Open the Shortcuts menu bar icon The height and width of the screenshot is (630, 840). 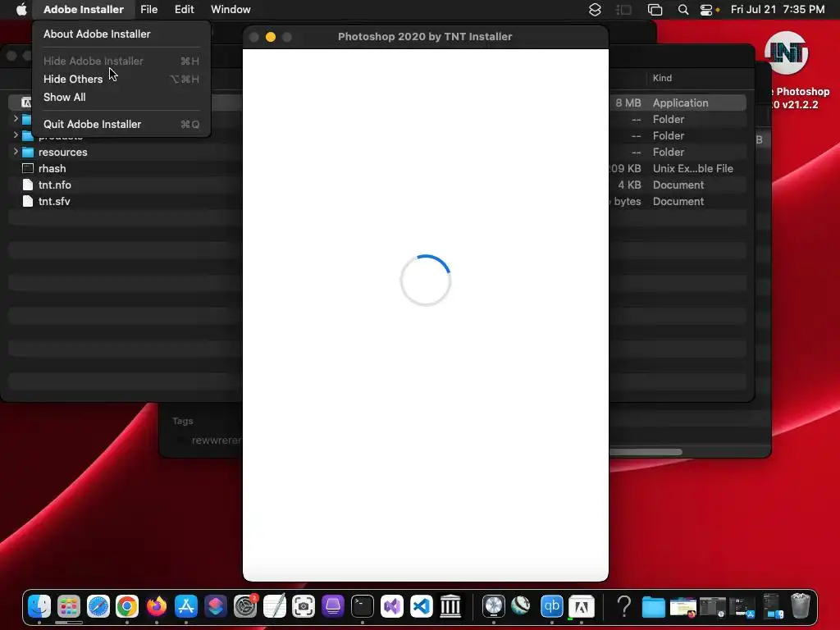595,10
